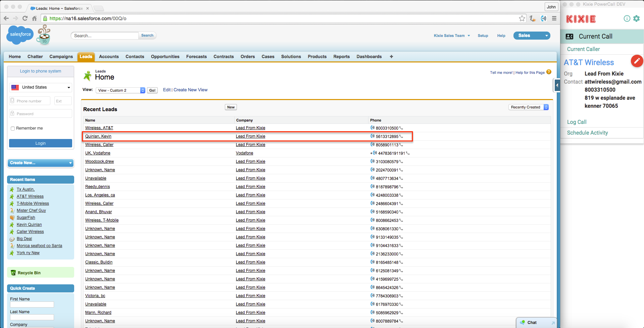
Task: Open the Quinlan, Kevin lead
Action: pyautogui.click(x=98, y=136)
